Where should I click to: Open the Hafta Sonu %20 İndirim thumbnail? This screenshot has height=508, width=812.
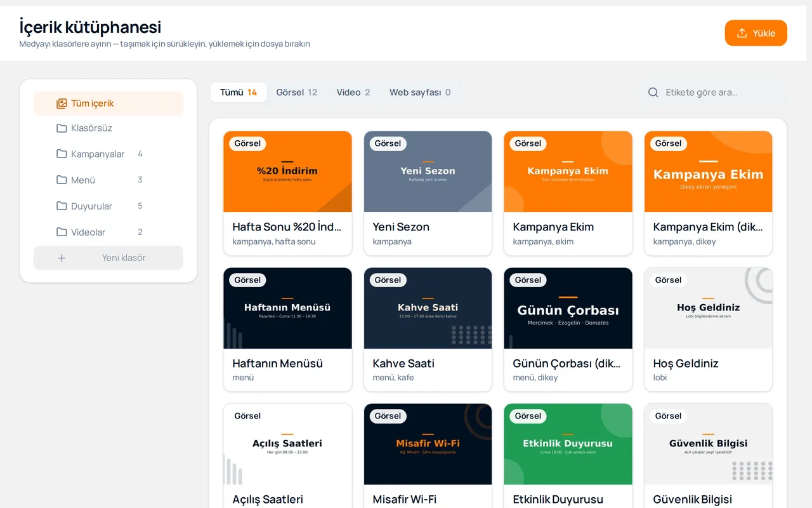click(x=288, y=171)
